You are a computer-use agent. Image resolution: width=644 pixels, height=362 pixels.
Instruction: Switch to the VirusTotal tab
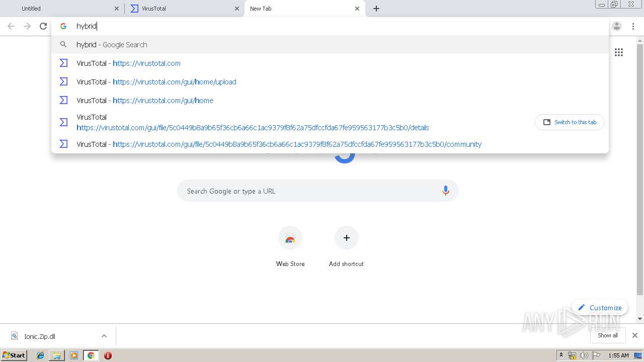tap(184, 9)
